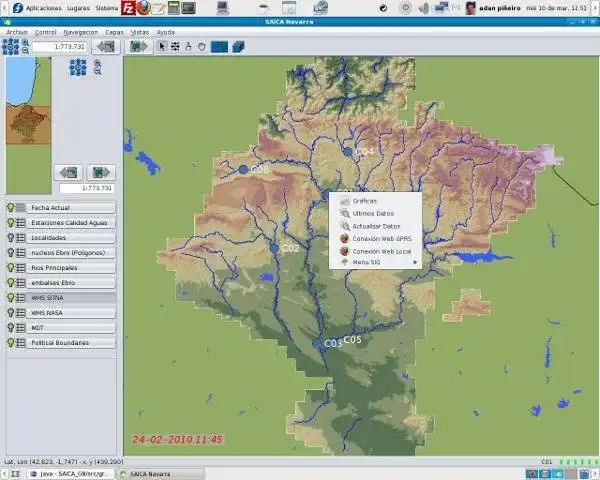
Task: Click the back-view button under the overview map
Action: tap(68, 173)
